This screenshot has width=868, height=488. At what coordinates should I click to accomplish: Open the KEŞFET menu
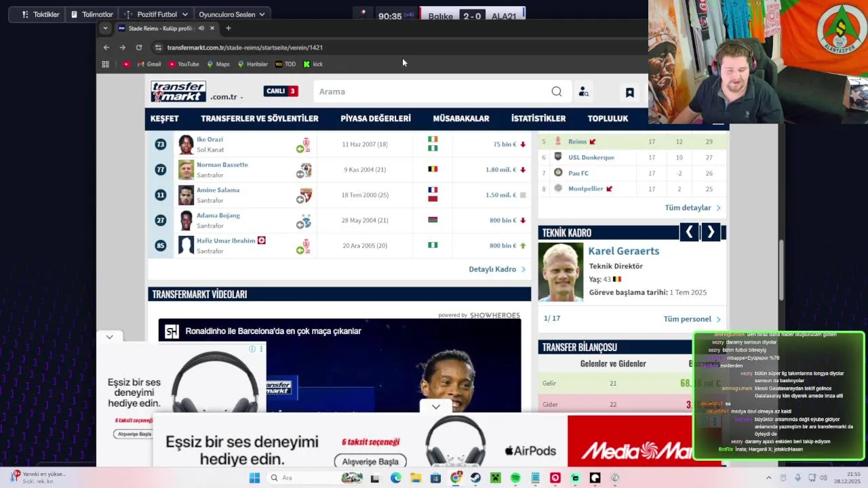click(164, 119)
